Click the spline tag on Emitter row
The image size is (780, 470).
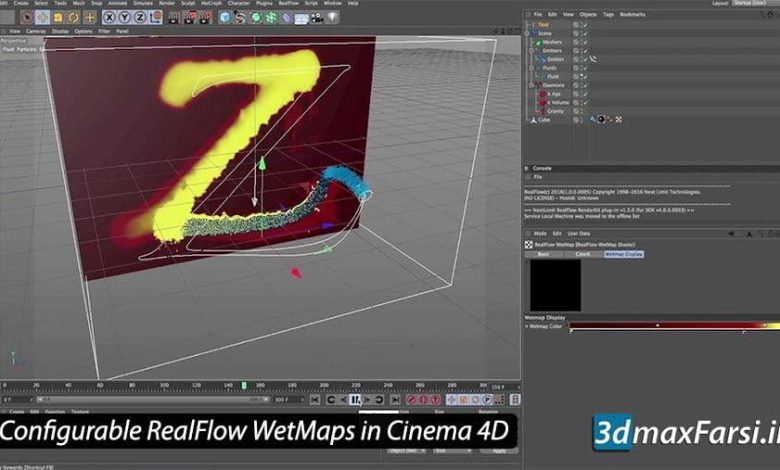[x=593, y=59]
